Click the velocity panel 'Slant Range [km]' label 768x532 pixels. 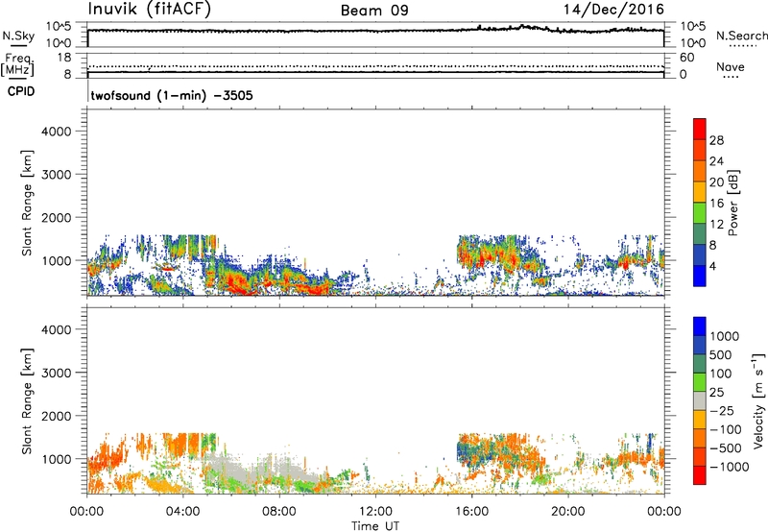[x=27, y=400]
